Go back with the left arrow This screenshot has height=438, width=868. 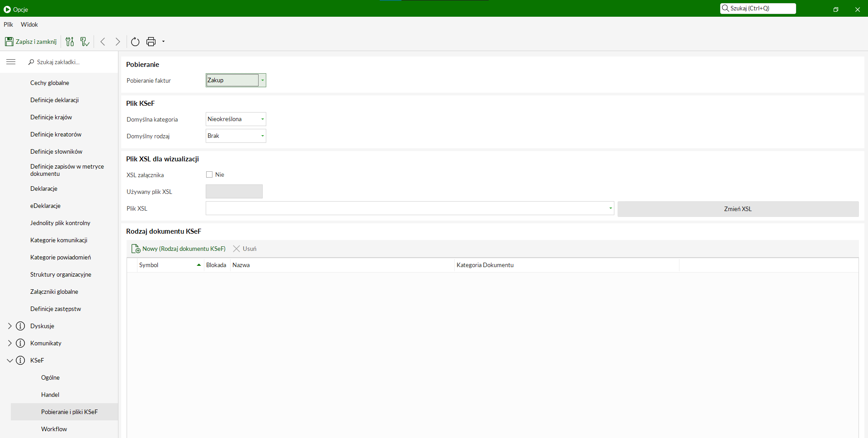click(103, 42)
